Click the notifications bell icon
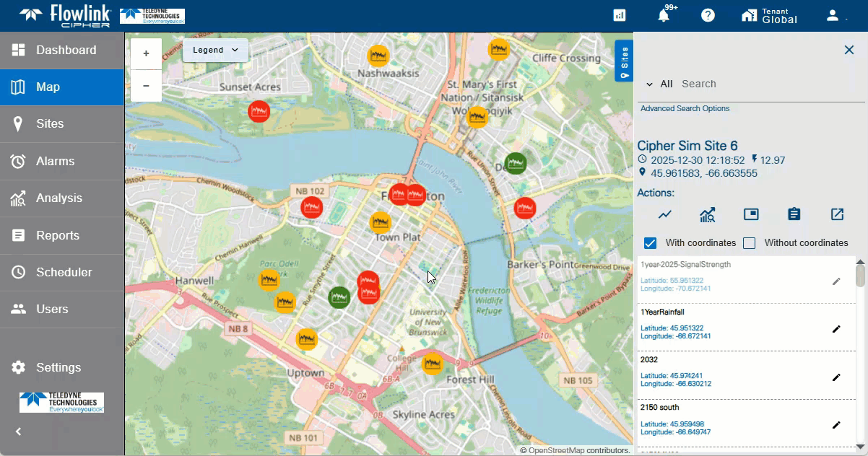868x456 pixels. click(664, 16)
